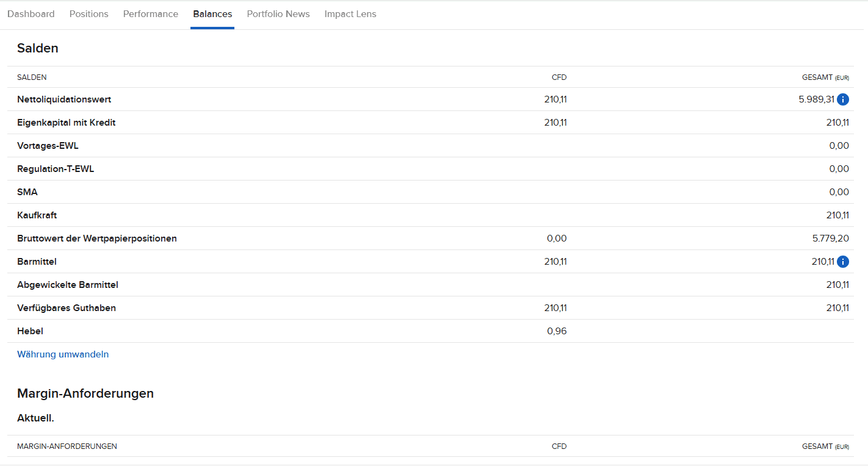Click the Eigenkapital mit Kredit row label

click(66, 123)
